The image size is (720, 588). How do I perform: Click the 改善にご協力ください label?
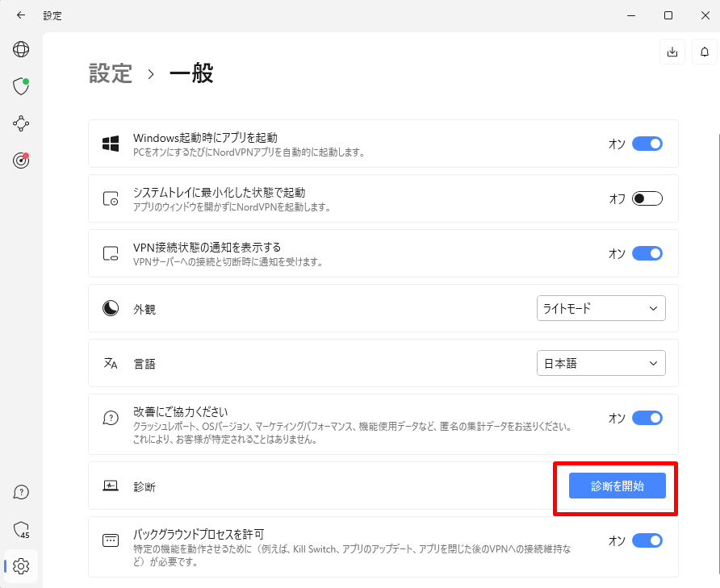pyautogui.click(x=181, y=411)
